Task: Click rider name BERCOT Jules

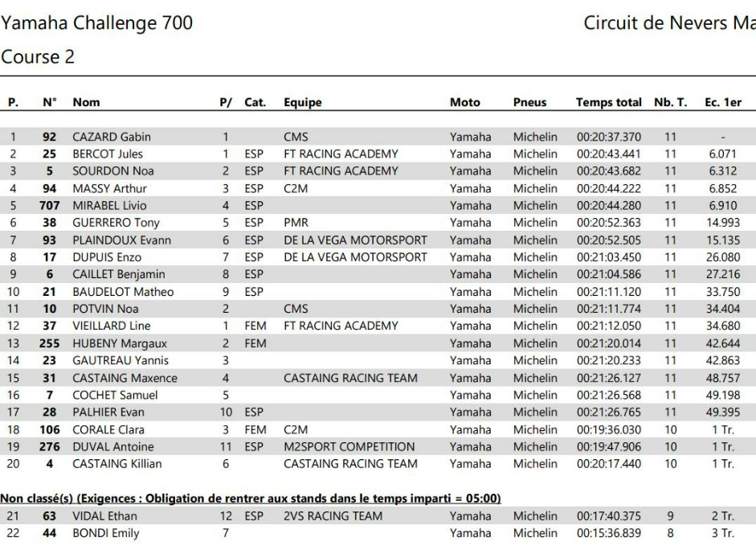Action: pyautogui.click(x=108, y=154)
